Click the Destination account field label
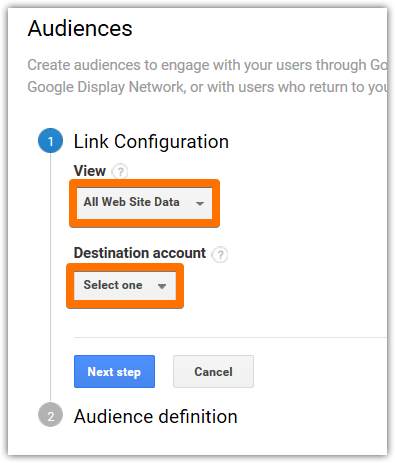Image resolution: width=395 pixels, height=463 pixels. 140,253
